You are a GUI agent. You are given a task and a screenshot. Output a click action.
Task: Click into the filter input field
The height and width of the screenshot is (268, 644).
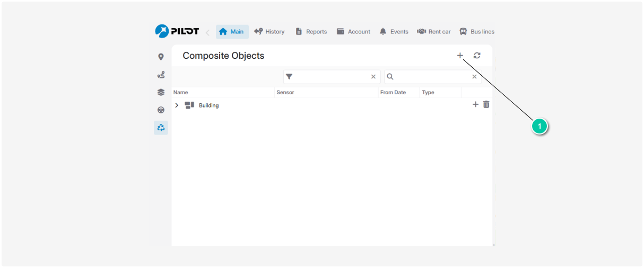(332, 77)
